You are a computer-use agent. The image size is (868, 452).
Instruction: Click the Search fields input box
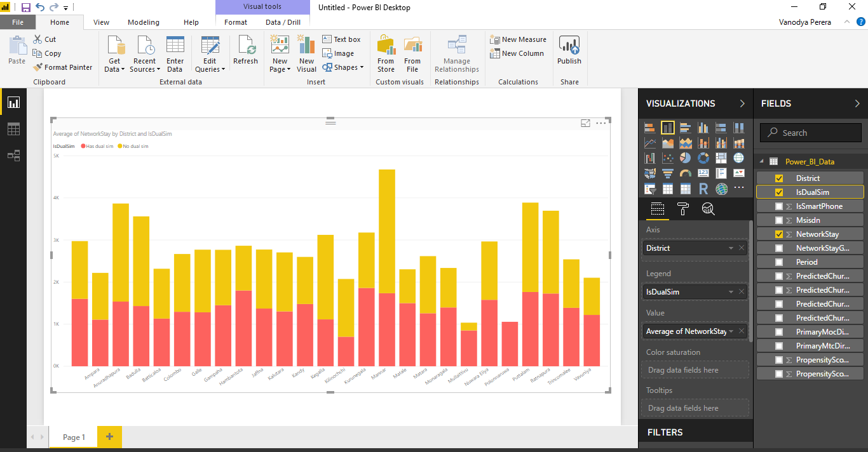[810, 132]
